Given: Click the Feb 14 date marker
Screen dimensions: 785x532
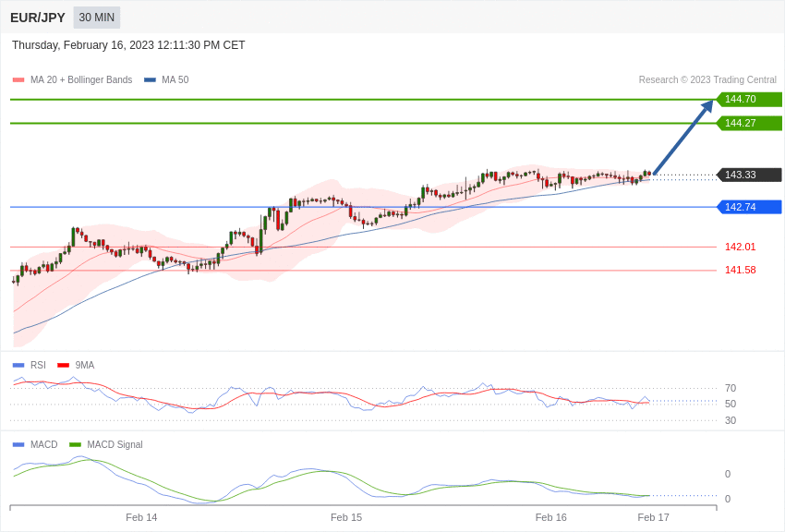Looking at the screenshot, I should (x=141, y=517).
